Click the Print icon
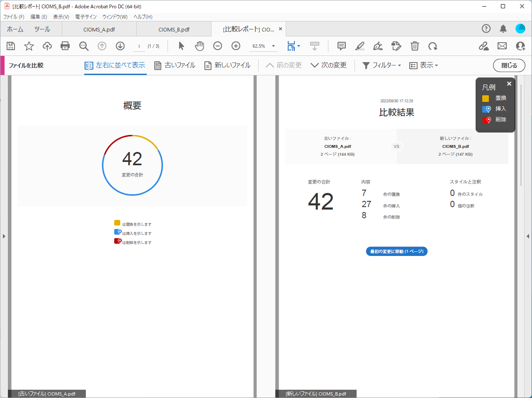The image size is (532, 398). [x=65, y=46]
